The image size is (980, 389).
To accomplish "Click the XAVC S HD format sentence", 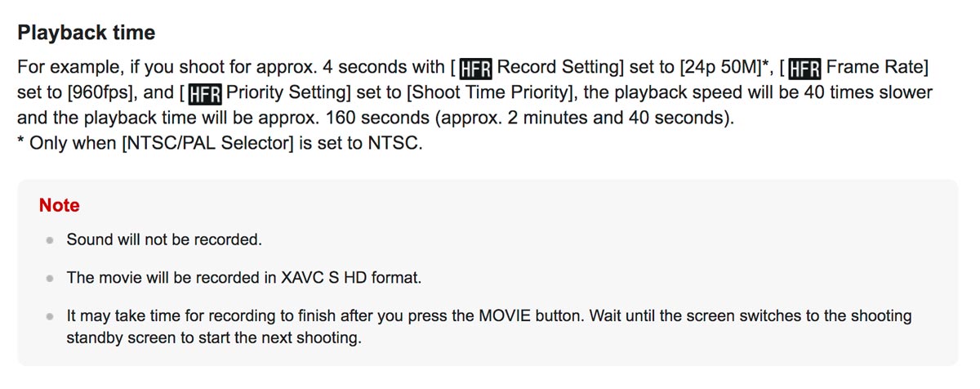I will (244, 278).
